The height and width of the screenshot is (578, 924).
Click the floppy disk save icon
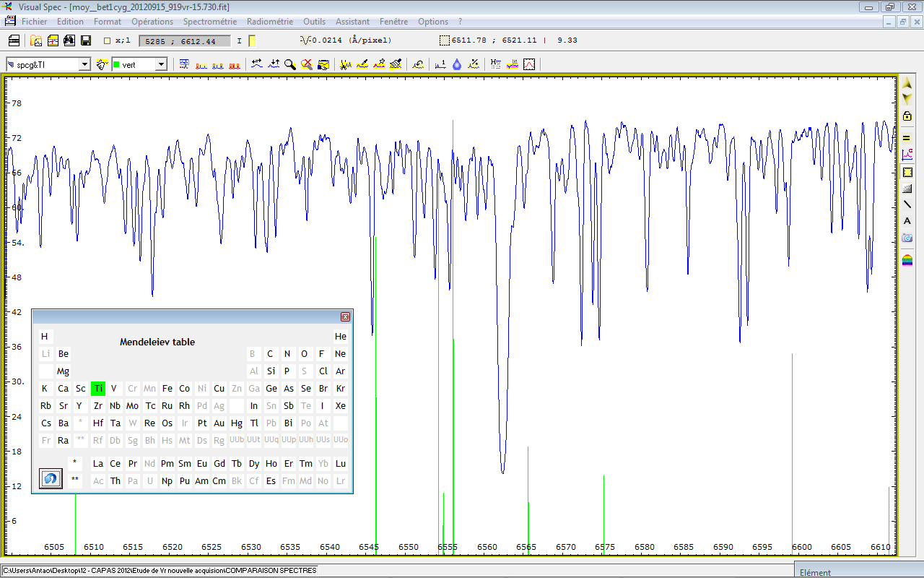tap(86, 40)
